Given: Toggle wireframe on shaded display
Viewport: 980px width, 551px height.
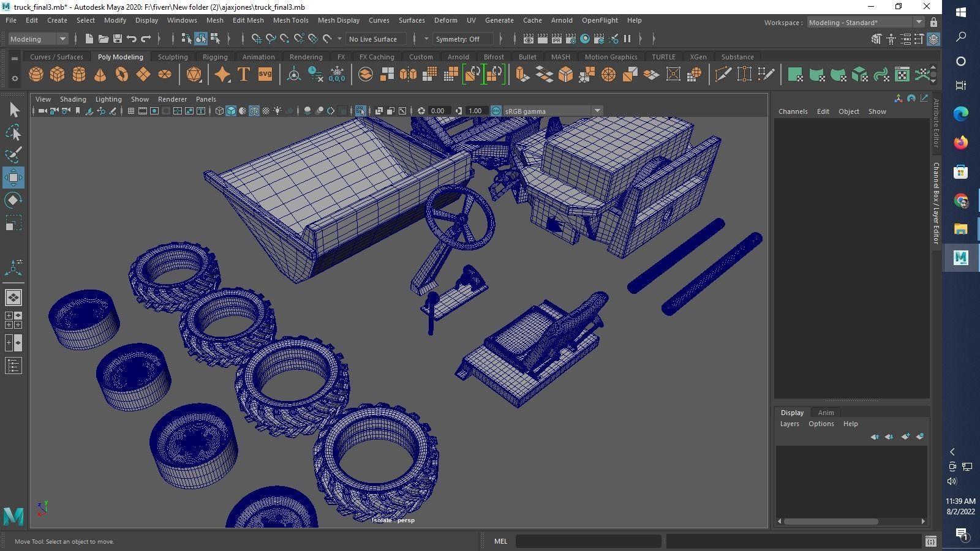Looking at the screenshot, I should click(x=254, y=111).
